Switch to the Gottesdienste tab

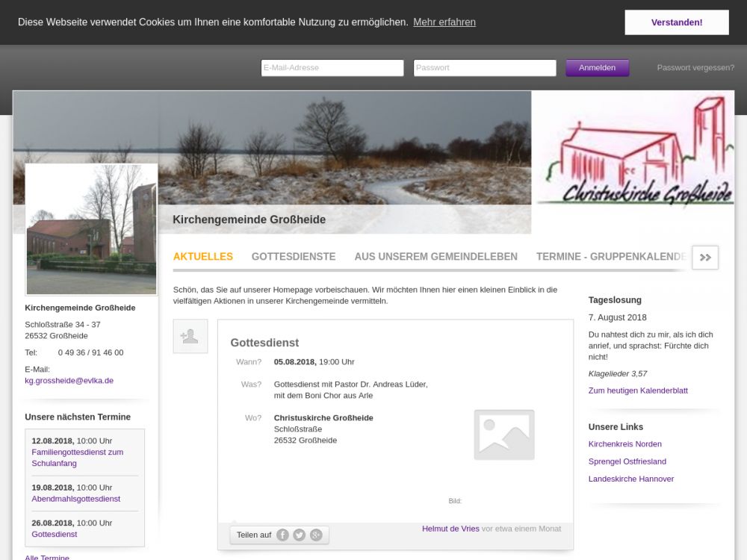[294, 256]
